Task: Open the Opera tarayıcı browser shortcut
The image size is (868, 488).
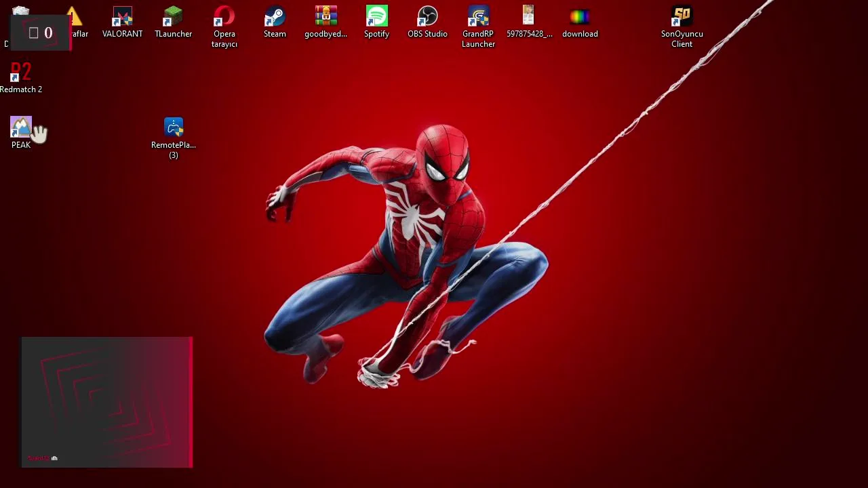Action: tap(224, 26)
